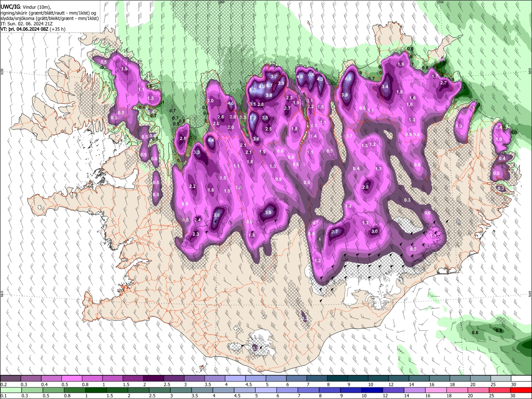Click the 'slydda/snjókoma' legend description line
This screenshot has height=399, width=532.
point(49,18)
